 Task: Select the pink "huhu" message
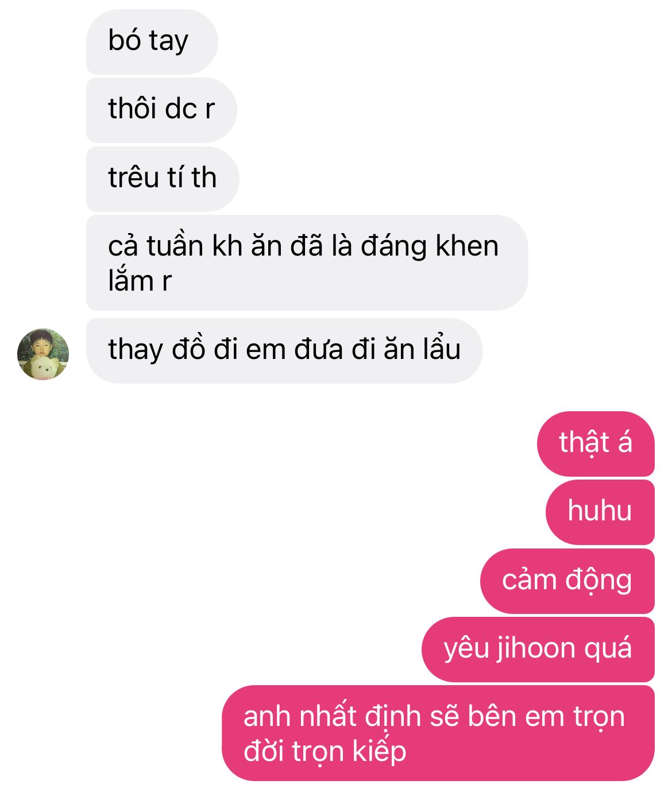click(600, 512)
